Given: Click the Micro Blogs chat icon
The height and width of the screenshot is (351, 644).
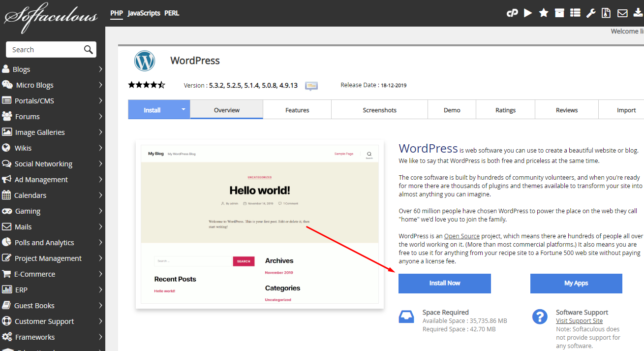Looking at the screenshot, I should point(7,85).
